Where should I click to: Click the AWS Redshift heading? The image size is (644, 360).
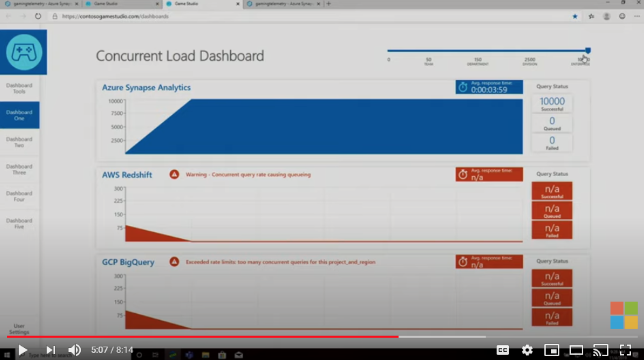(x=127, y=175)
